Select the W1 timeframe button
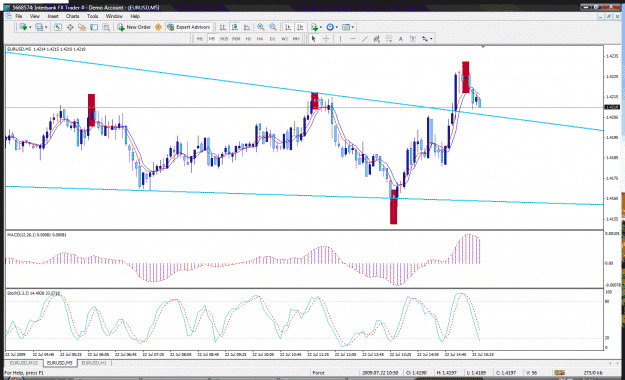Viewport: 625px width, 380px height. (x=284, y=39)
